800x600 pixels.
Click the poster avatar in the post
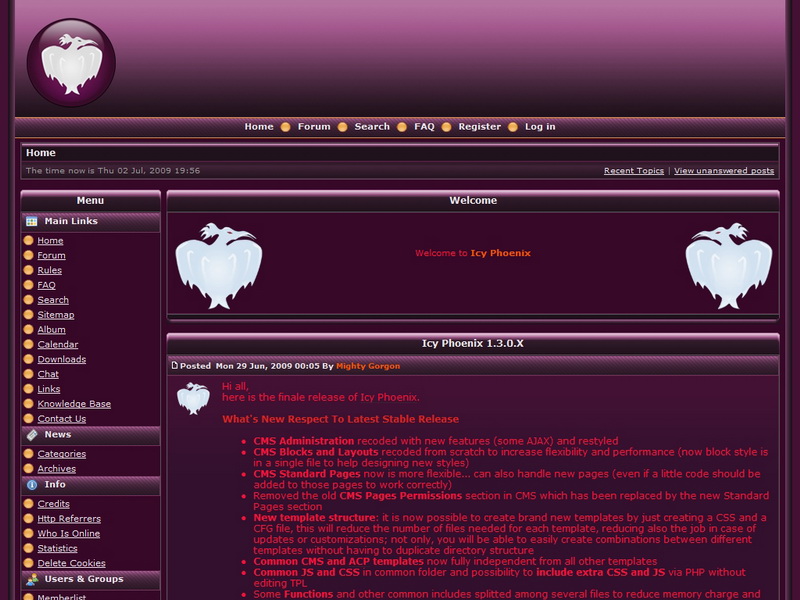[x=193, y=398]
